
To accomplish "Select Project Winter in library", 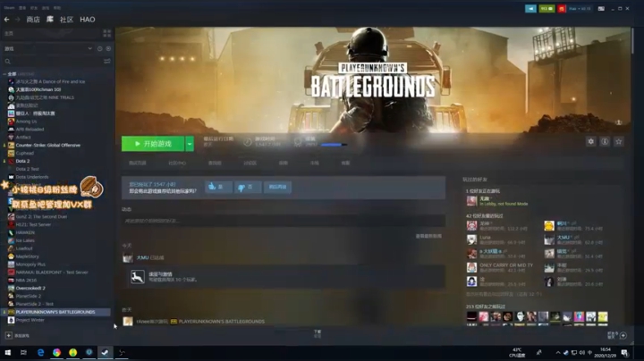I will coord(30,320).
